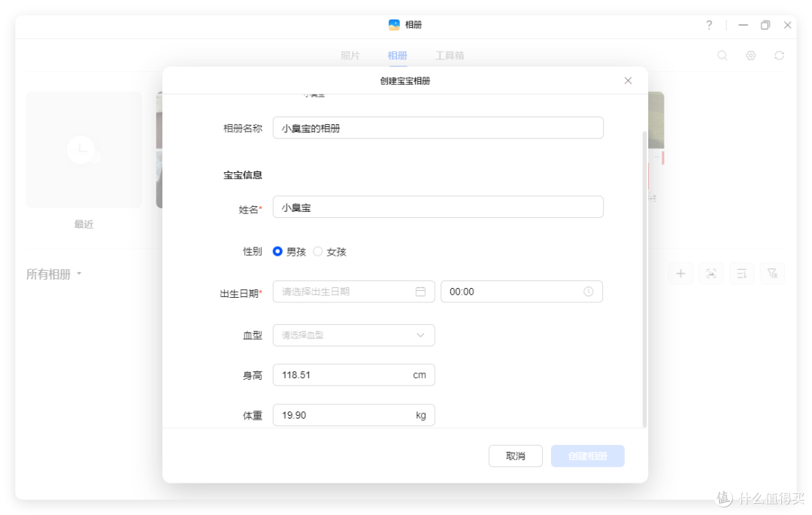Switch to the 工具箱 tab
Viewport: 812px width, 515px height.
450,56
